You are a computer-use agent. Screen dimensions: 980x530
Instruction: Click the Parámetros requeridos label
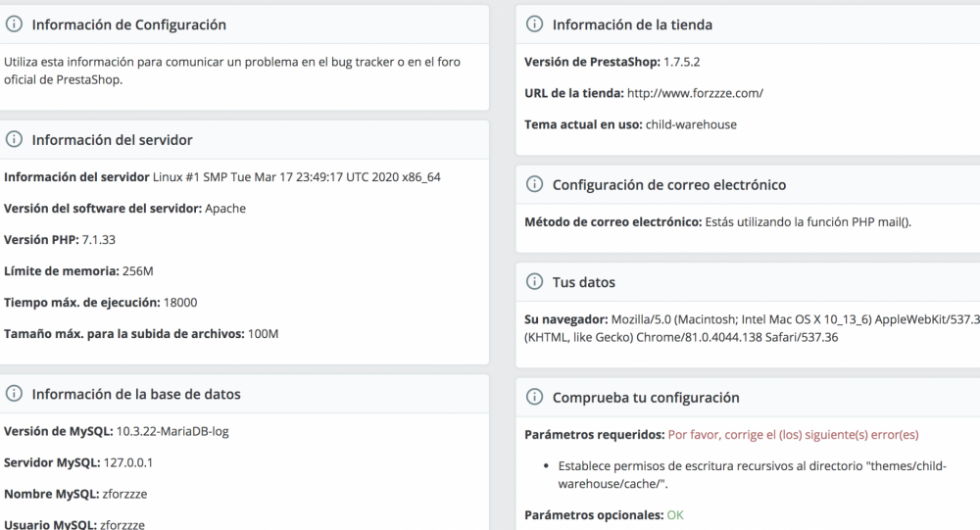[595, 434]
